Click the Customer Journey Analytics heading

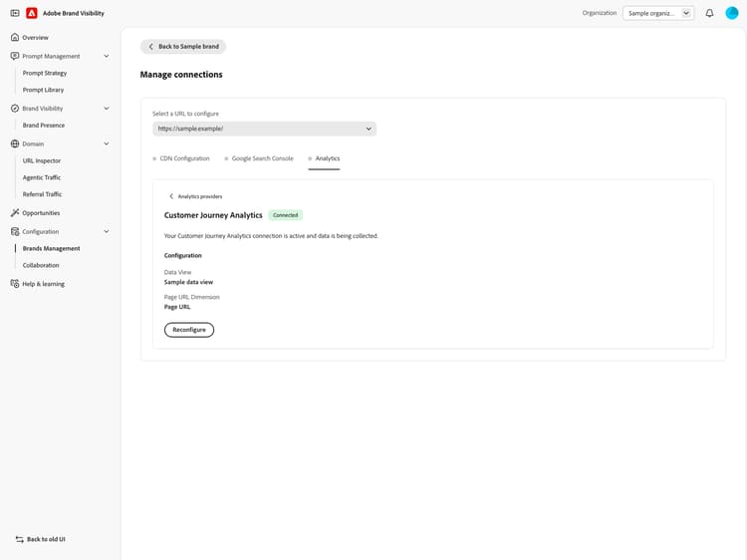coord(213,215)
